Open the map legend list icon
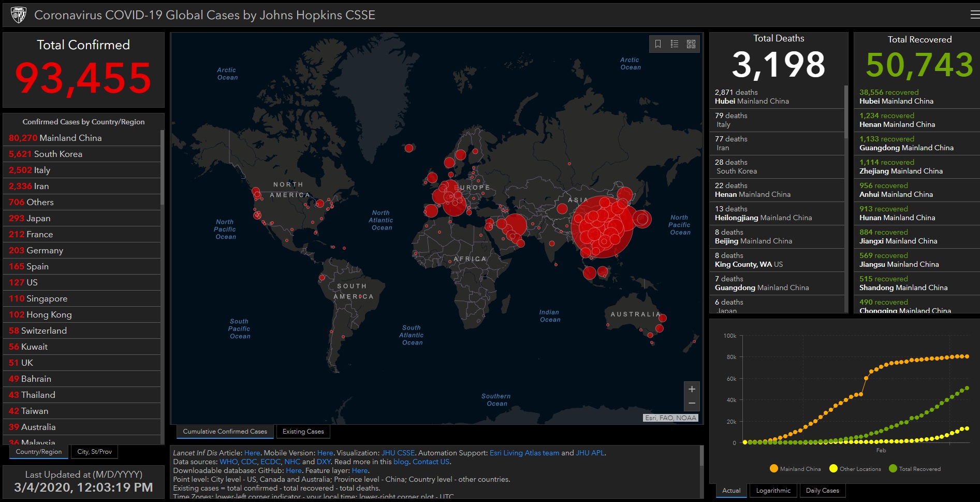The image size is (980, 502). [675, 44]
